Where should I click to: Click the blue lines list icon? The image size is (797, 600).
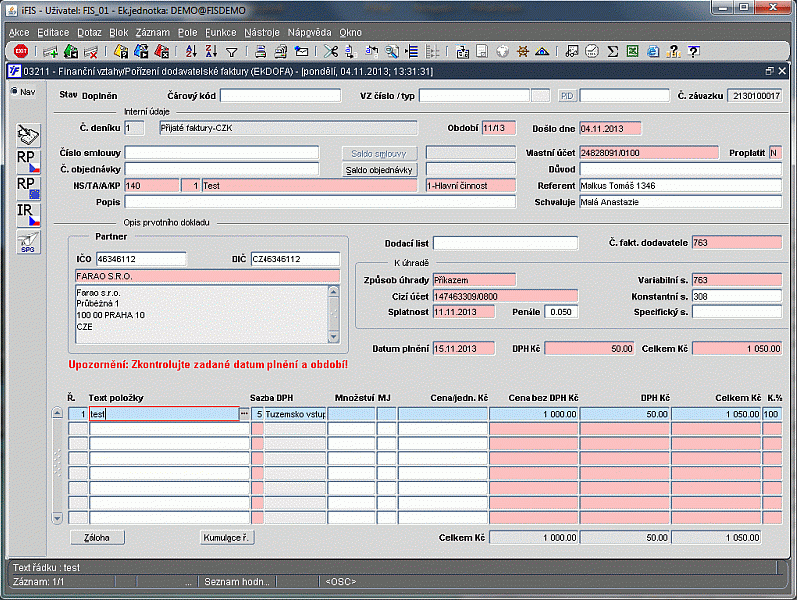(412, 51)
